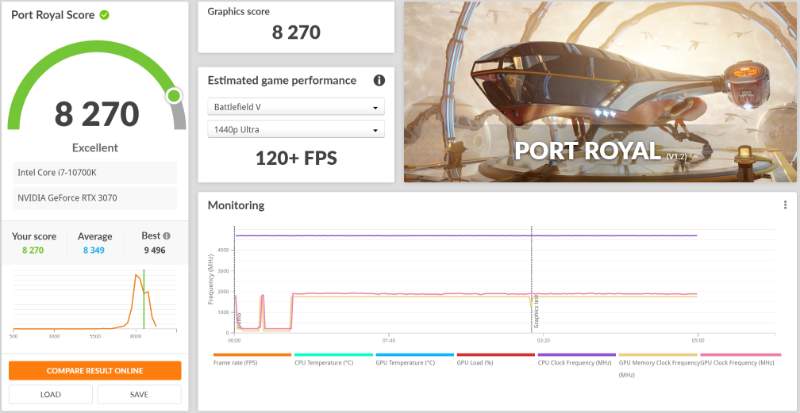Click the purple CPU clock frequency line

465,236
